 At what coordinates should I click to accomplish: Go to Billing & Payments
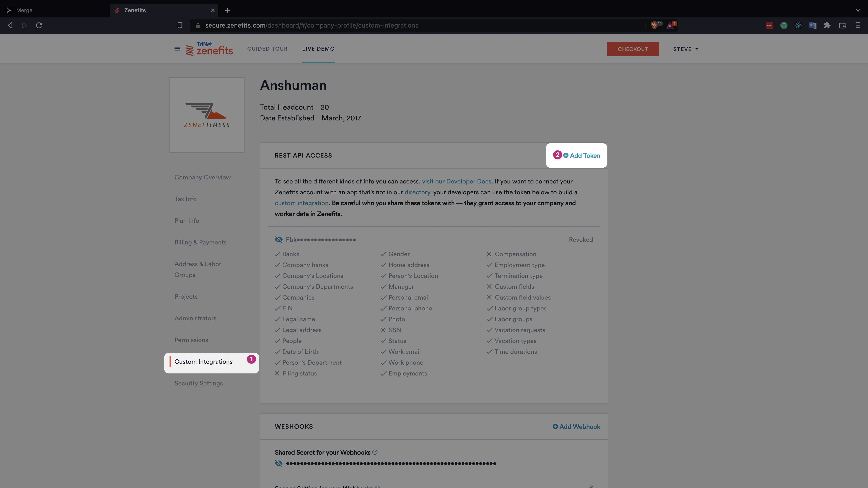(200, 242)
